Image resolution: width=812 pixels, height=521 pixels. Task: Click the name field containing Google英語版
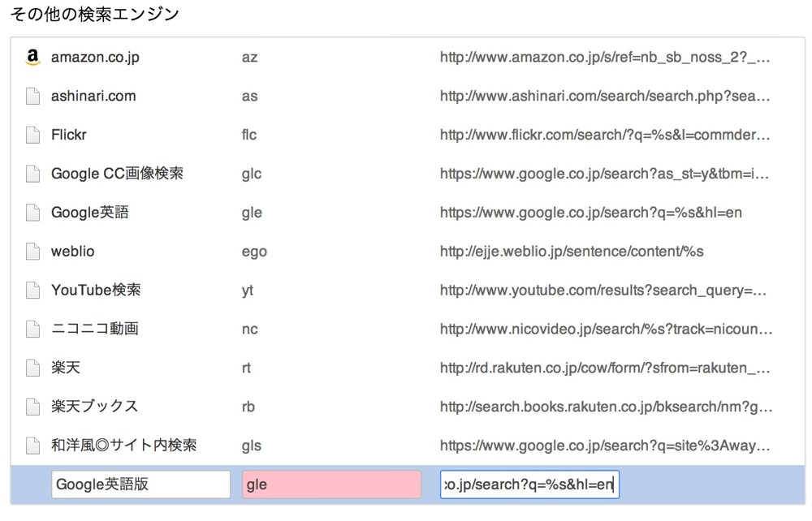coord(140,484)
